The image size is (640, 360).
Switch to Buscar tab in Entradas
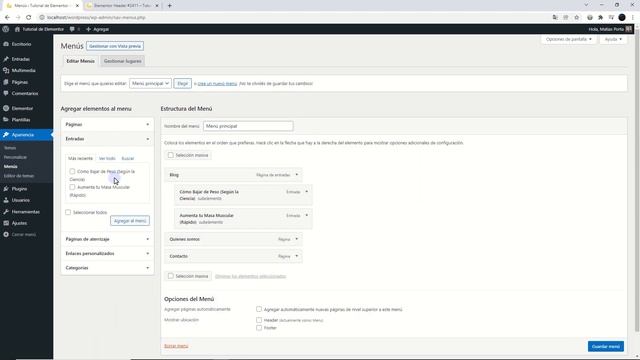[128, 158]
